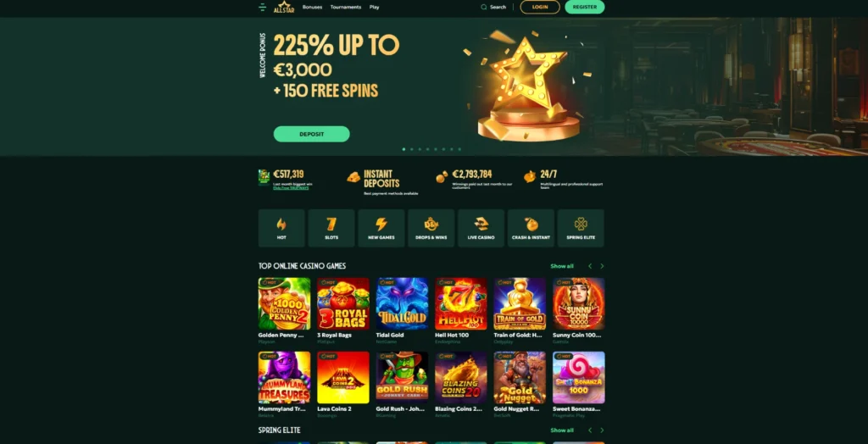This screenshot has width=868, height=444.
Task: Open the Hot games category tile
Action: pos(281,228)
